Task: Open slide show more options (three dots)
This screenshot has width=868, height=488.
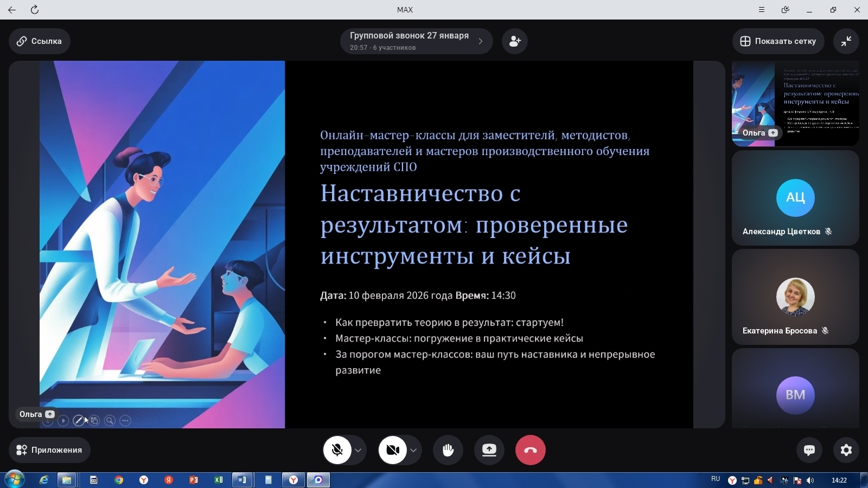Action: (125, 421)
